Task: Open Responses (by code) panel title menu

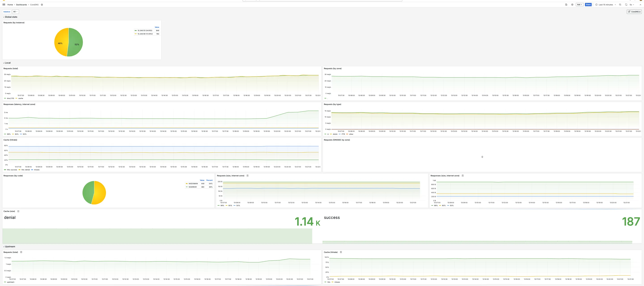Action: click(x=13, y=176)
